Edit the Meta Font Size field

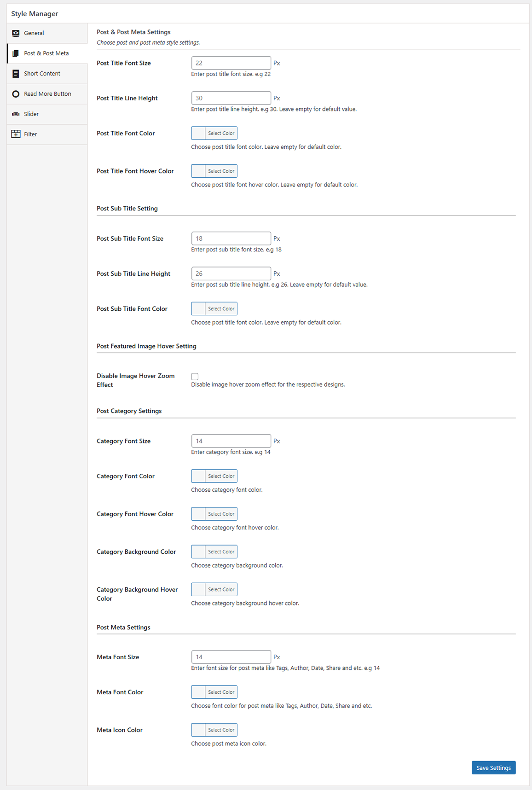[x=231, y=657]
